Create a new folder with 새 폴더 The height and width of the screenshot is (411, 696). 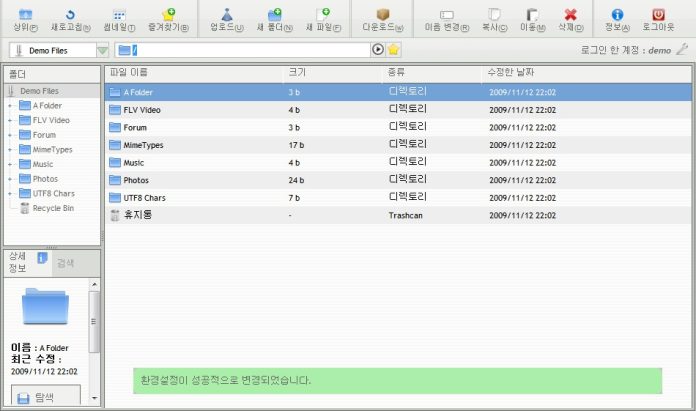274,15
